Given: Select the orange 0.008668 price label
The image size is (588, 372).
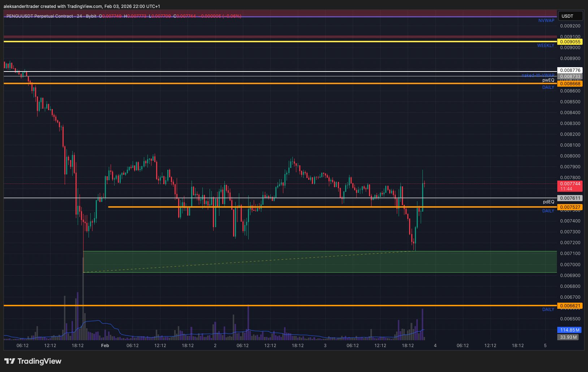Looking at the screenshot, I should 570,84.
